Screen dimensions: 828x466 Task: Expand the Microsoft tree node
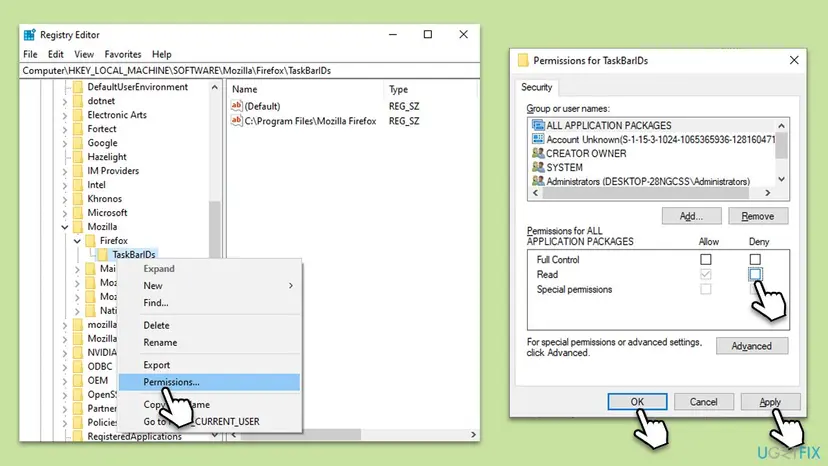[x=65, y=213]
